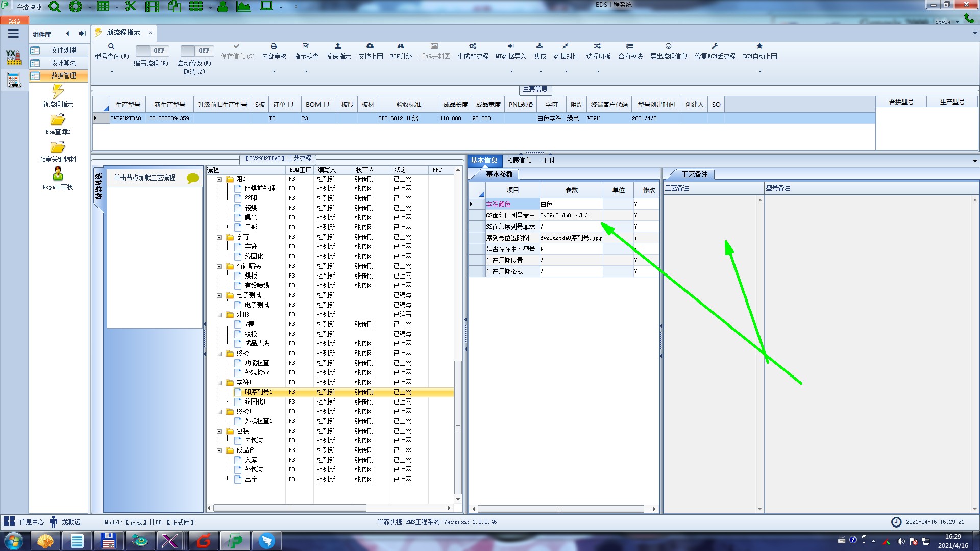Click the 文控上网 cloud upload icon
Screen dimensions: 980x551
point(370,46)
